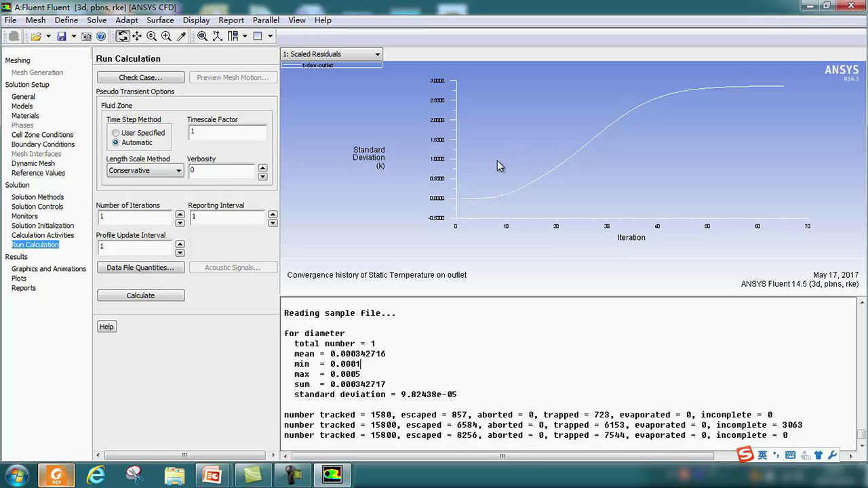The height and width of the screenshot is (488, 868).
Task: Click the Snipping Tool taskbar icon
Action: coord(135,475)
